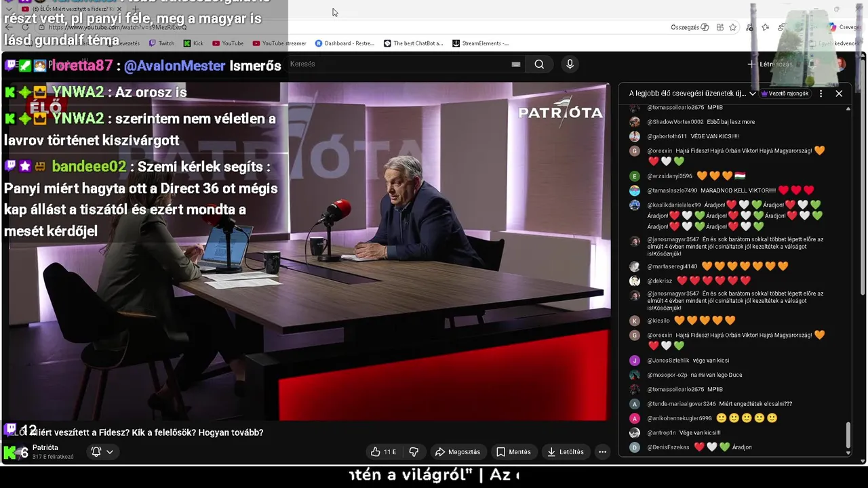Open the on-screen keyboard in the search box
This screenshot has width=868, height=488.
point(516,64)
